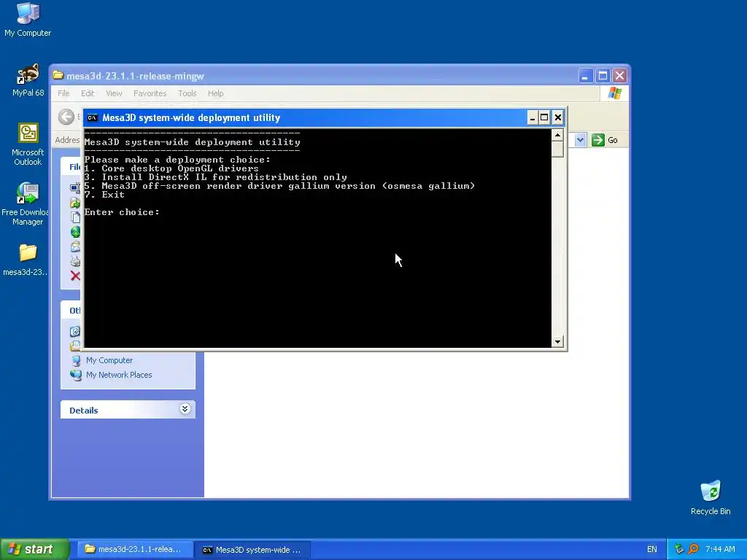747x560 pixels.
Task: Open Edit menu in Explorer window
Action: pyautogui.click(x=88, y=93)
